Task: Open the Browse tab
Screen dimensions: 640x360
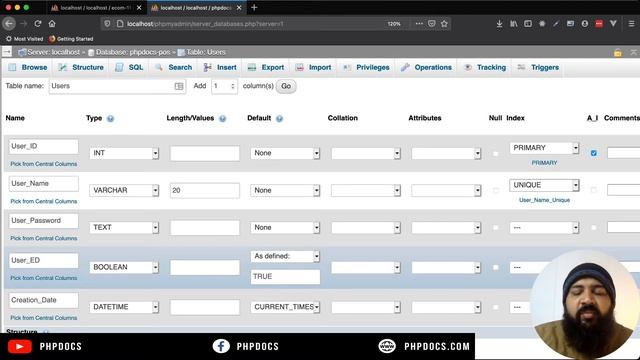Action: point(28,67)
